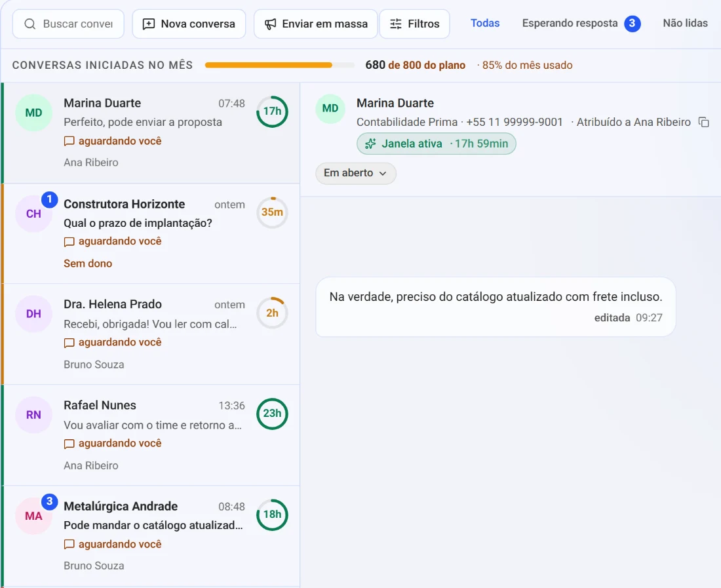The height and width of the screenshot is (588, 721).
Task: Click the 35m timer ring
Action: point(272,212)
